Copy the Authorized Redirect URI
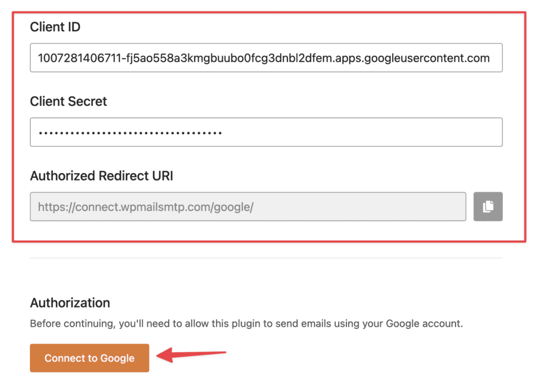Image resolution: width=540 pixels, height=392 pixels. tap(488, 206)
